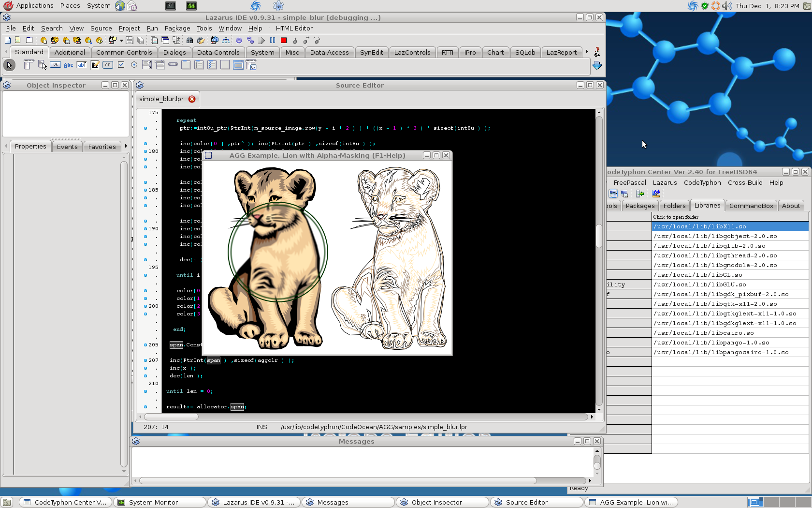This screenshot has width=812, height=508.
Task: Open the AGG Example window menu icon
Action: click(x=208, y=155)
